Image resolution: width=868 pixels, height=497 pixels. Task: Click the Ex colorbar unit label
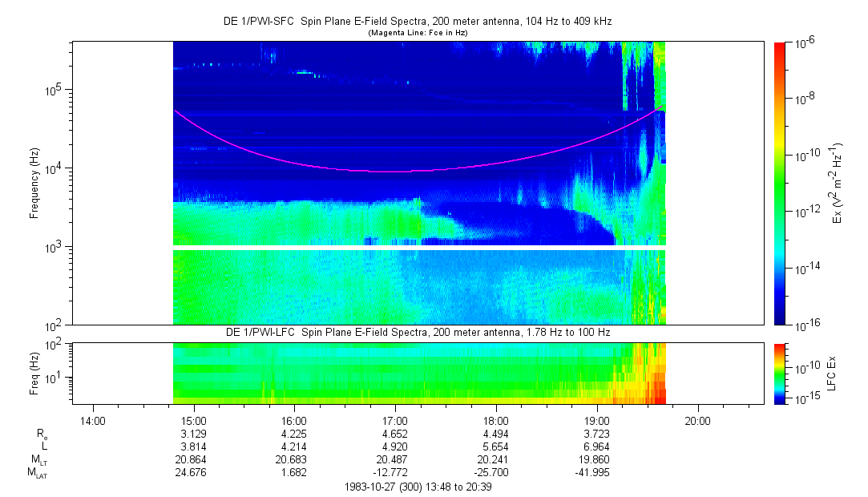point(836,184)
